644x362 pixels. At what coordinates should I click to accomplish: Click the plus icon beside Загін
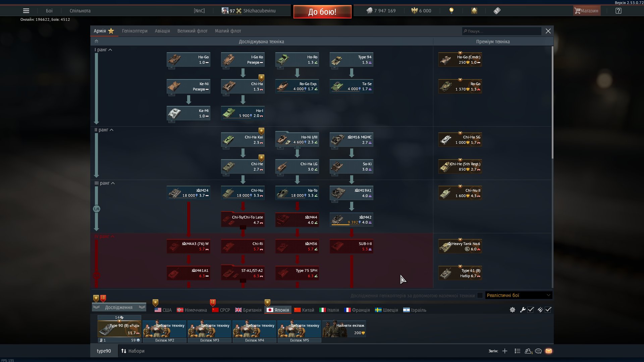pos(505,351)
